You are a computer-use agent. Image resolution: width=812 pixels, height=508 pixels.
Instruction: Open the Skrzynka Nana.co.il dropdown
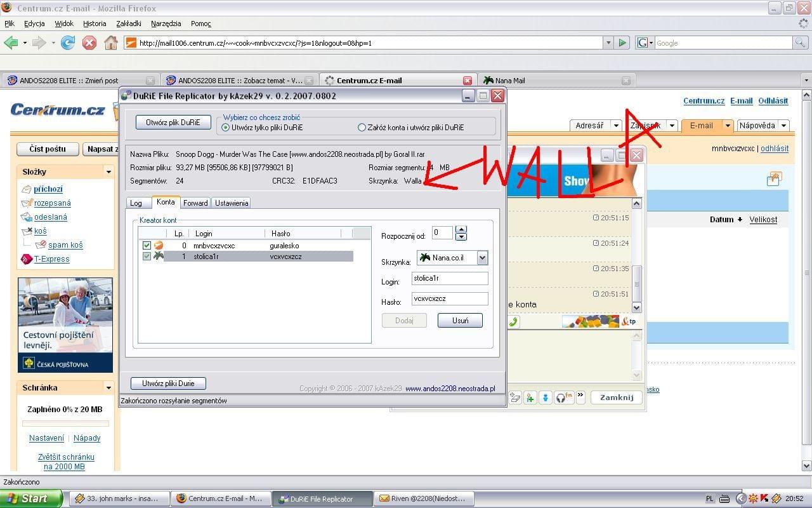click(x=482, y=258)
